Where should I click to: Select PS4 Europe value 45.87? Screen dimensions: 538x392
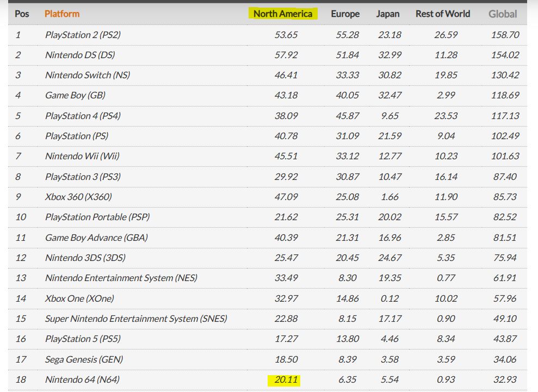(x=347, y=116)
